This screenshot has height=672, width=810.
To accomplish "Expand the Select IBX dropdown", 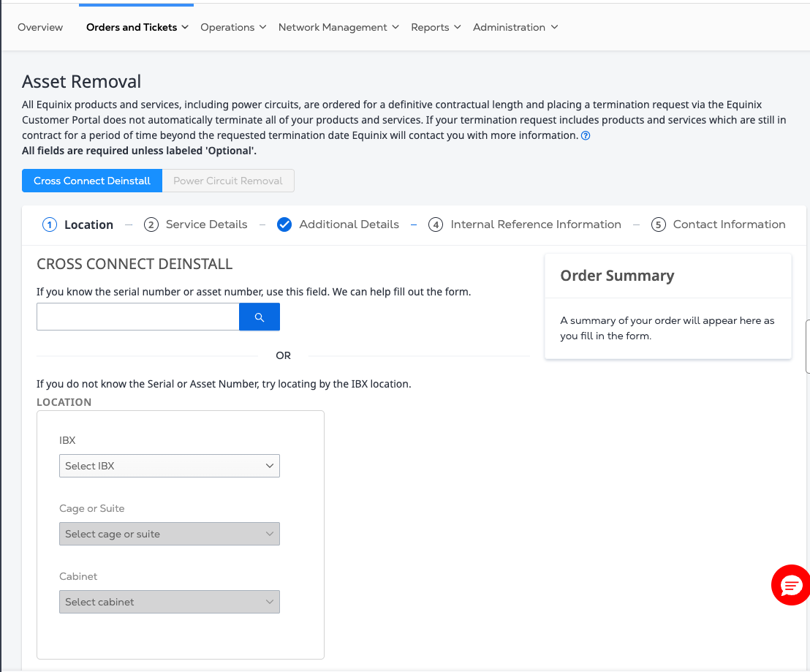I will coord(169,466).
